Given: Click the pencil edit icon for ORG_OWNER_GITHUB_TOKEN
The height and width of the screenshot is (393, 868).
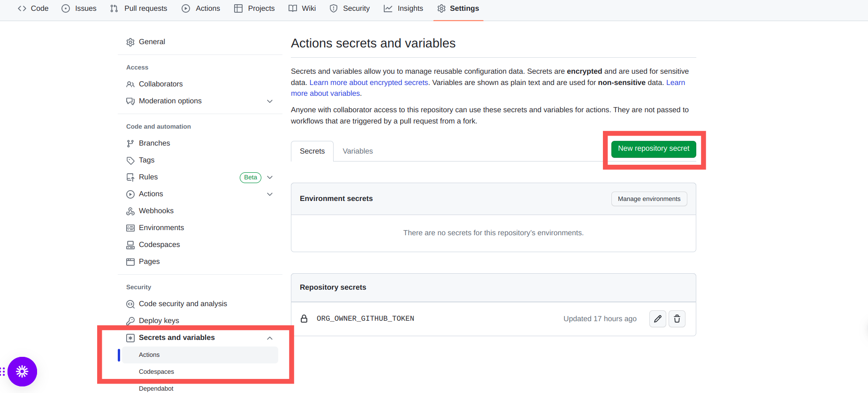Looking at the screenshot, I should pyautogui.click(x=658, y=319).
